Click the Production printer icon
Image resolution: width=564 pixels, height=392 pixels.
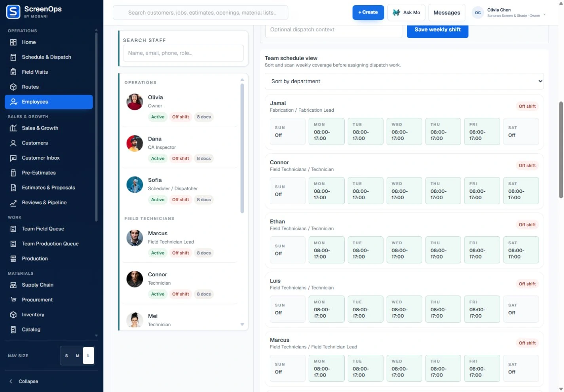[x=13, y=259]
